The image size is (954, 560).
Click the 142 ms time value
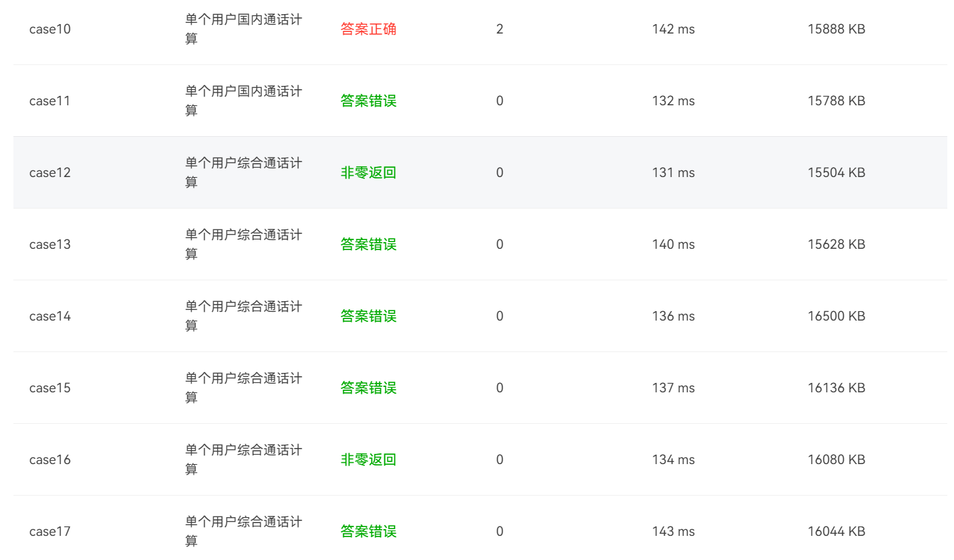point(673,30)
